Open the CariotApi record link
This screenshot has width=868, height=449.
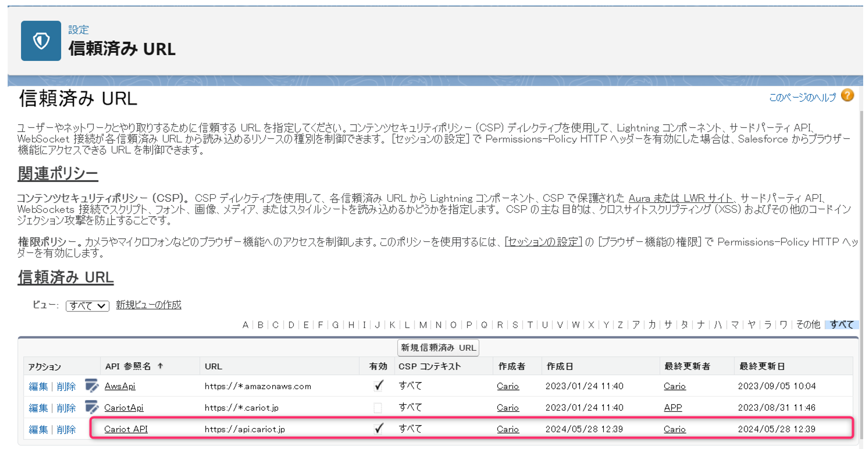[x=124, y=408]
